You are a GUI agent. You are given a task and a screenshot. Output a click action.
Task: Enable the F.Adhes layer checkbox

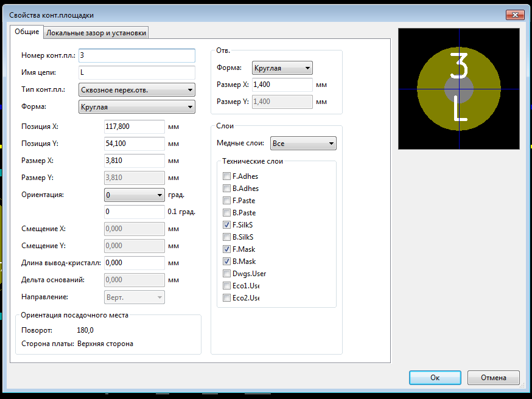(226, 176)
